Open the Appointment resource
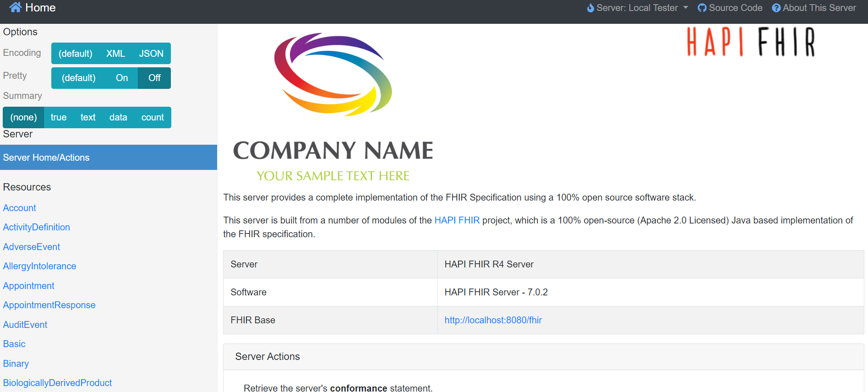The image size is (868, 392). click(x=29, y=286)
